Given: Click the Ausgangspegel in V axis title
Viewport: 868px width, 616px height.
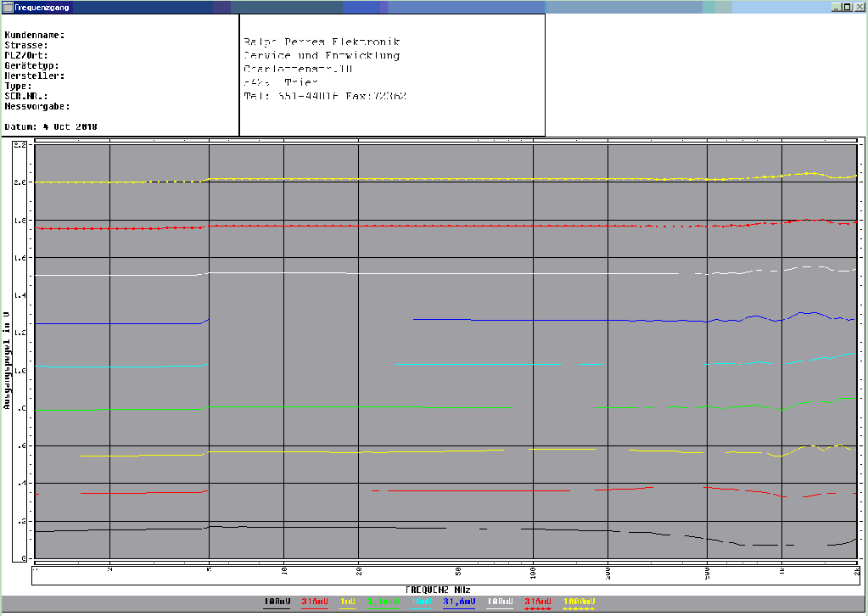Looking at the screenshot, I should [6, 361].
